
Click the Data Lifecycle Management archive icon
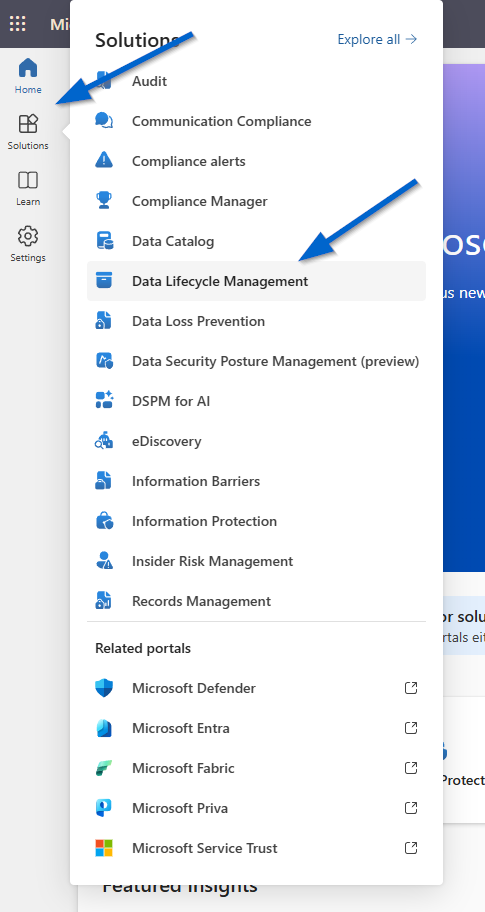(x=104, y=281)
